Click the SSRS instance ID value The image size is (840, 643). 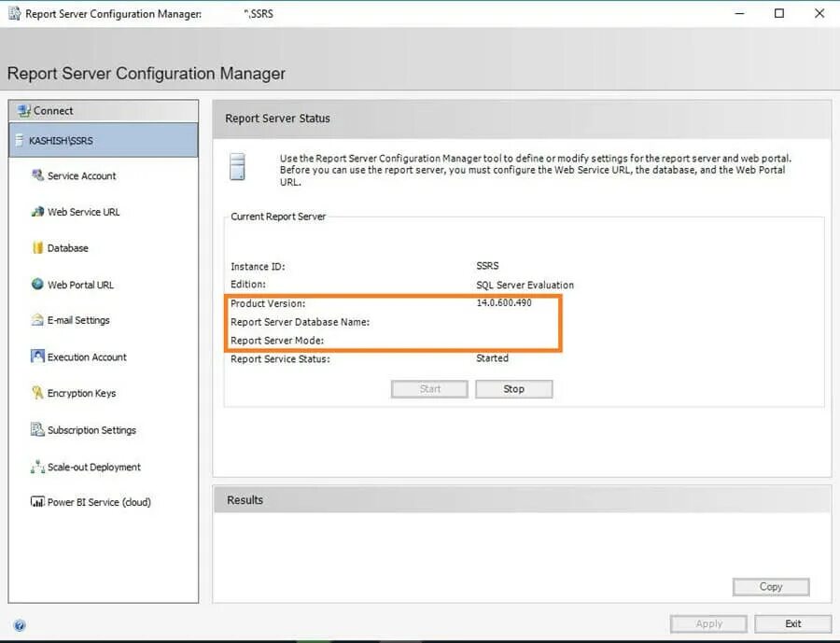[487, 266]
